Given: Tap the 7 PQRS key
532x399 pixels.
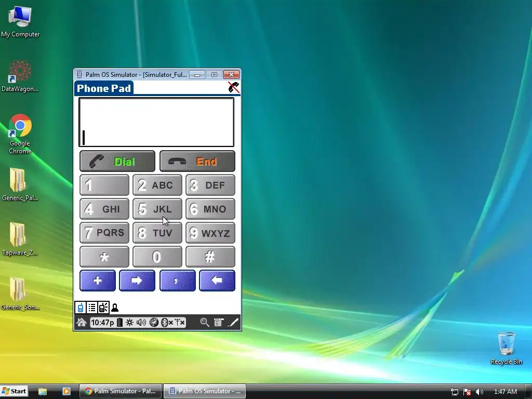Looking at the screenshot, I should click(104, 233).
